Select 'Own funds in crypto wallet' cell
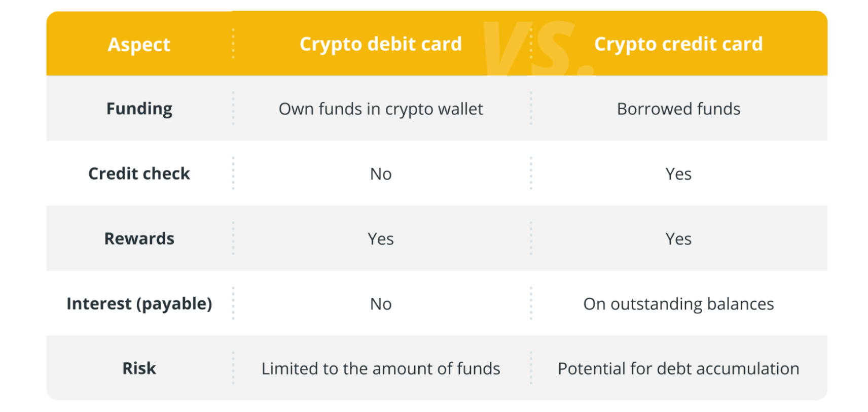The image size is (868, 412). click(380, 109)
